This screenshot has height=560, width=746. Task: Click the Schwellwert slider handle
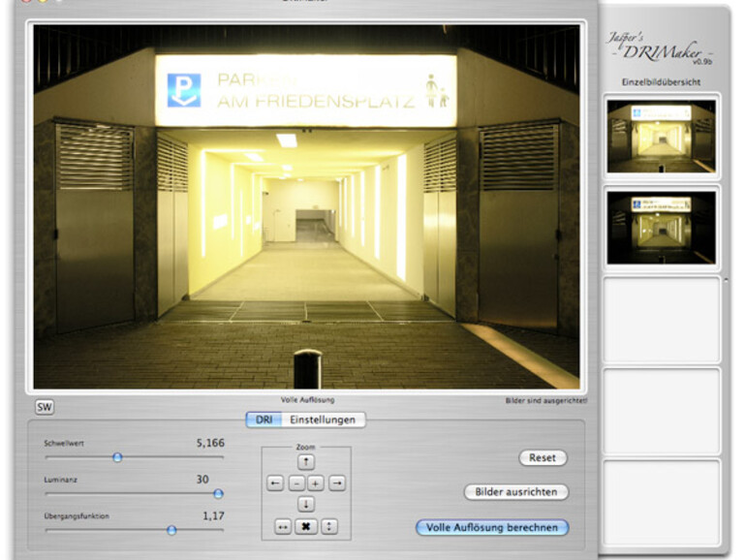coord(117,457)
